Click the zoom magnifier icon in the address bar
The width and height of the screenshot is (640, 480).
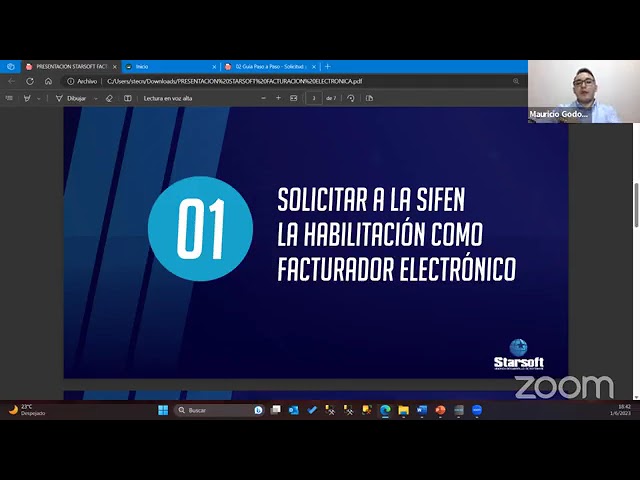tap(516, 81)
